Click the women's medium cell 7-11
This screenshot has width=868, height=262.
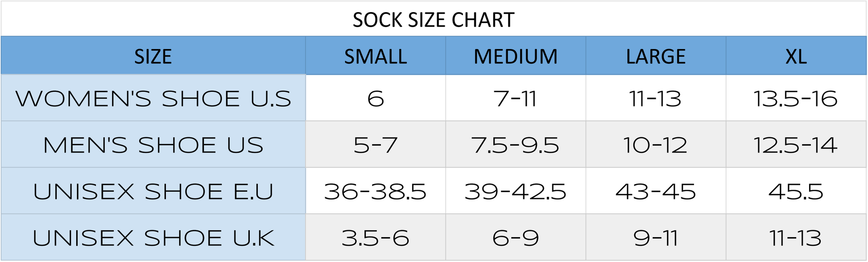point(516,98)
